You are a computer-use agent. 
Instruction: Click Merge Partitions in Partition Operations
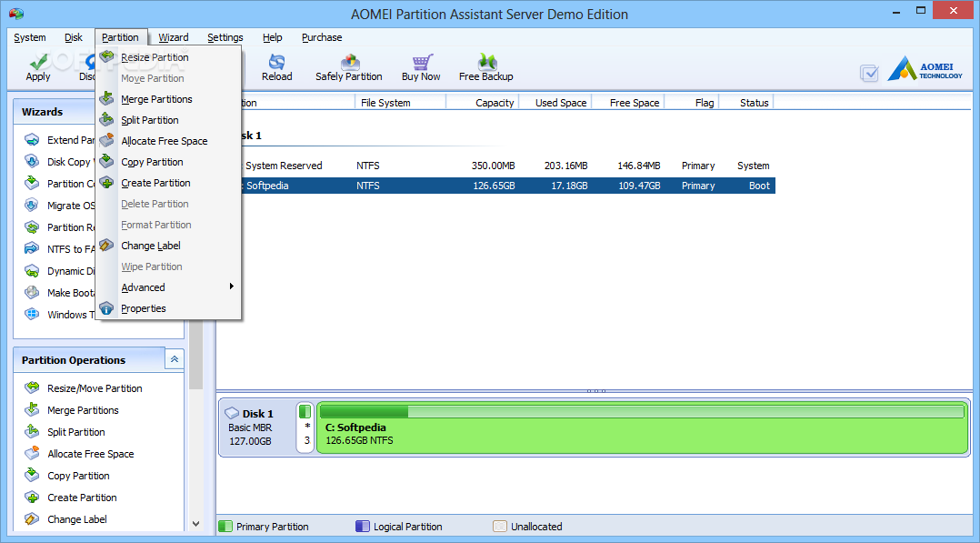point(83,410)
